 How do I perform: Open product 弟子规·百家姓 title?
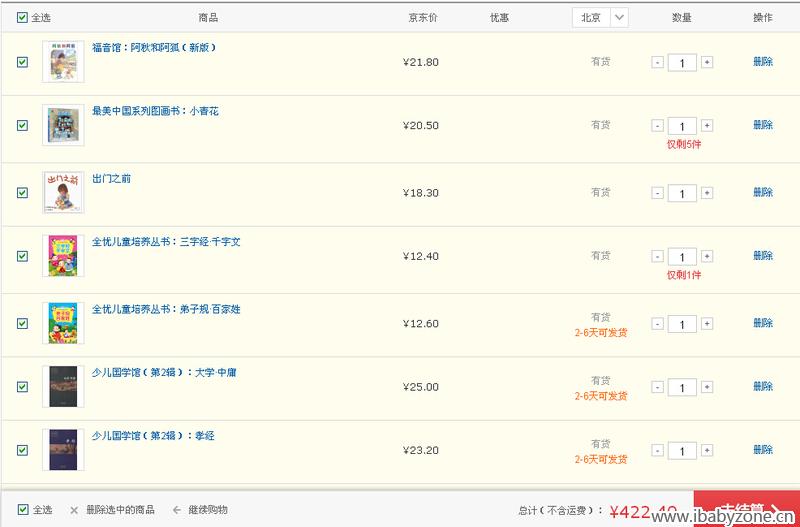[166, 309]
